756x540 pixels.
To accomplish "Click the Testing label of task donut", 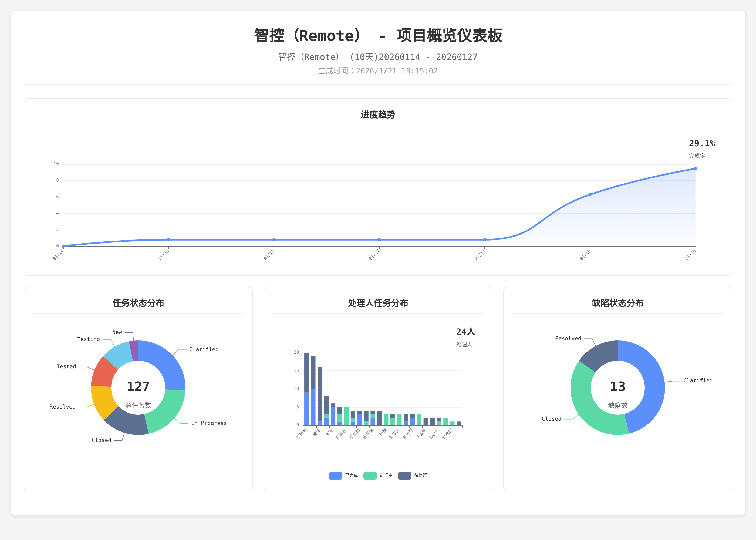I will click(89, 339).
